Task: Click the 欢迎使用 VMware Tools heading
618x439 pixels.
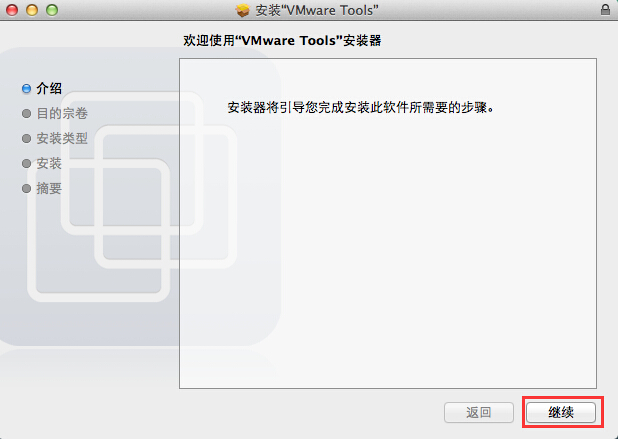Action: tap(282, 40)
